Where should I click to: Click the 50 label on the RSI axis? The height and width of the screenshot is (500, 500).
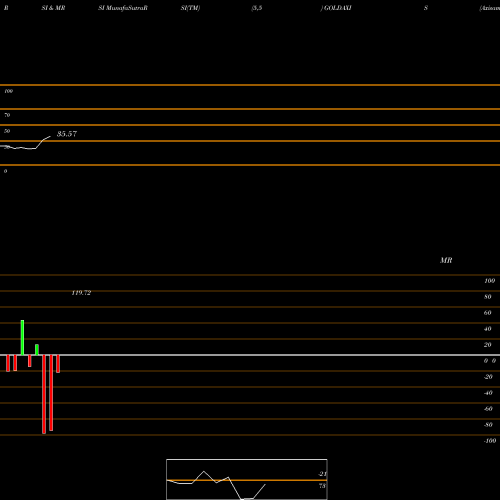tap(7, 131)
